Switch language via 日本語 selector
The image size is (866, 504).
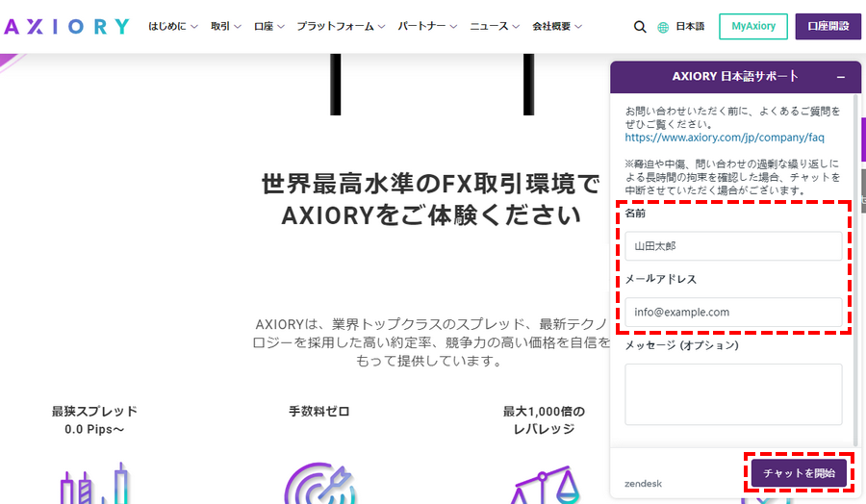click(x=690, y=27)
